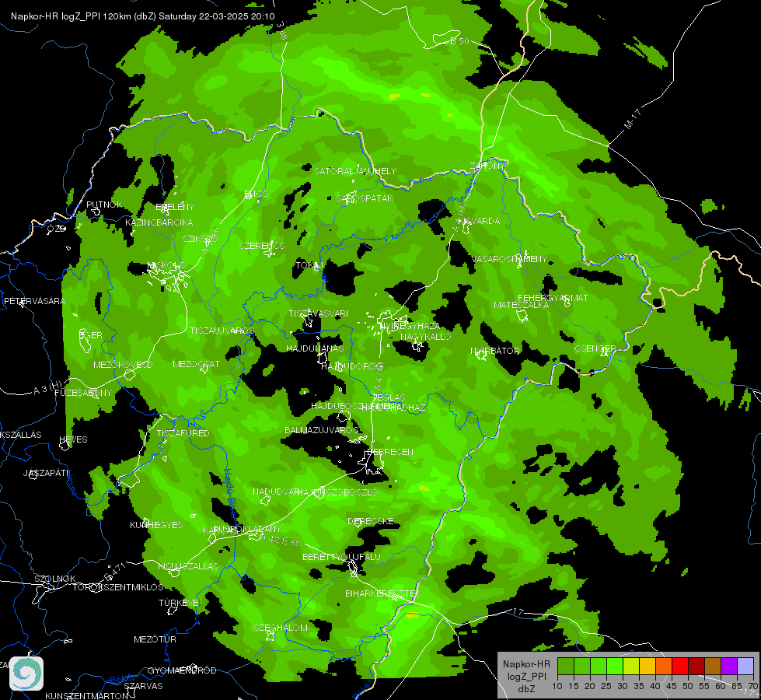Select the yellow-green 30-35 dBZ swatch
Screen dimensions: 761x700
point(631,666)
